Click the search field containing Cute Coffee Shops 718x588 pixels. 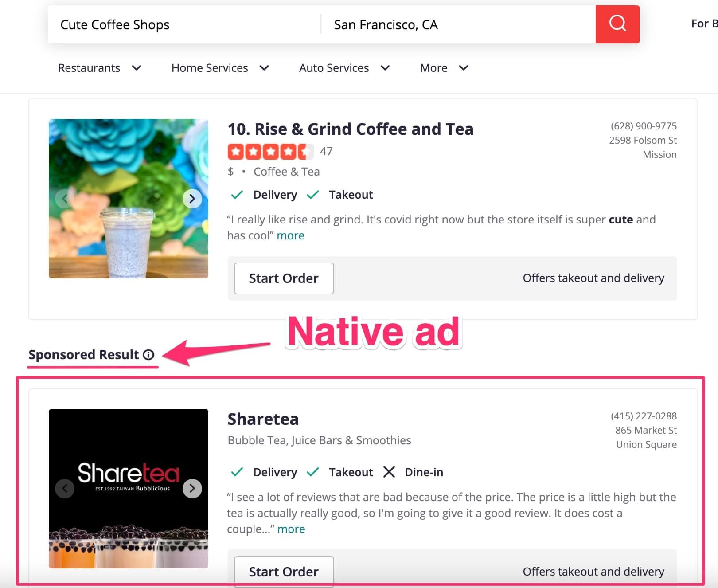pyautogui.click(x=177, y=24)
